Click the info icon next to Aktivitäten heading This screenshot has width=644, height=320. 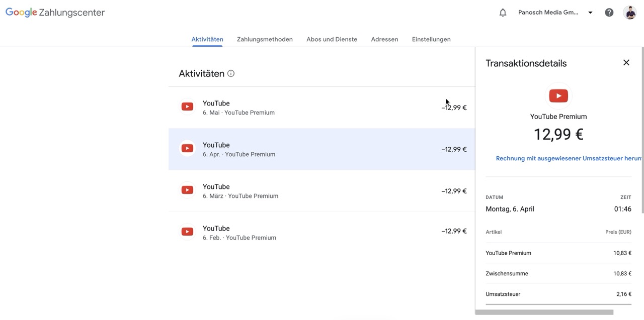point(231,73)
